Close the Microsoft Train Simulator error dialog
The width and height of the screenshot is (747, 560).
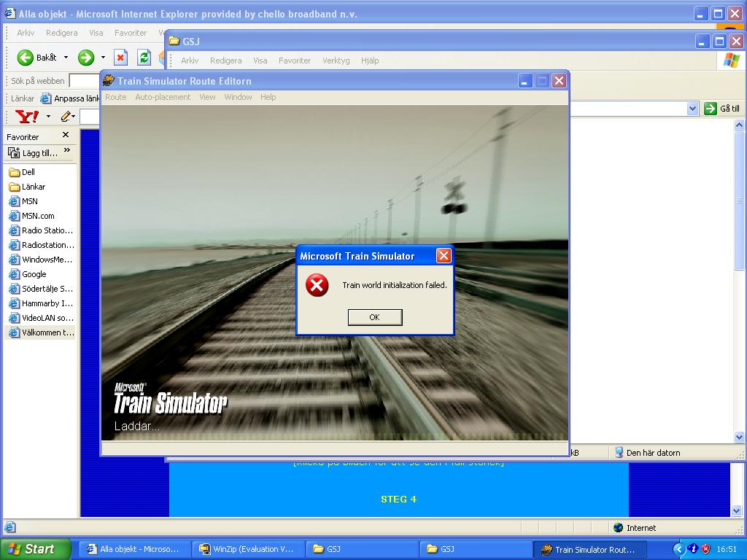pyautogui.click(x=444, y=256)
